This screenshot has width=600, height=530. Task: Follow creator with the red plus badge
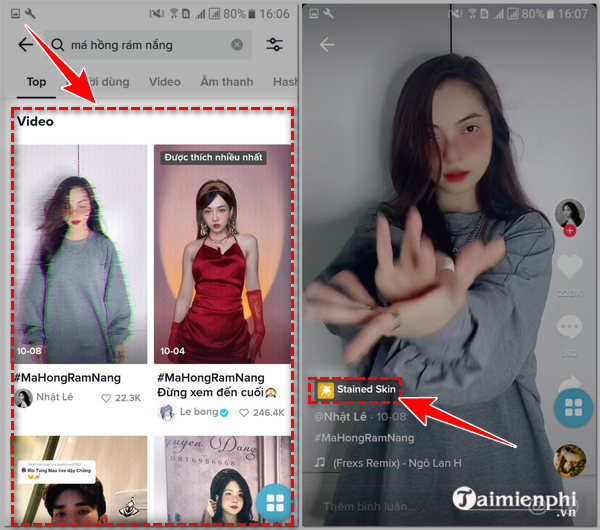tap(570, 231)
